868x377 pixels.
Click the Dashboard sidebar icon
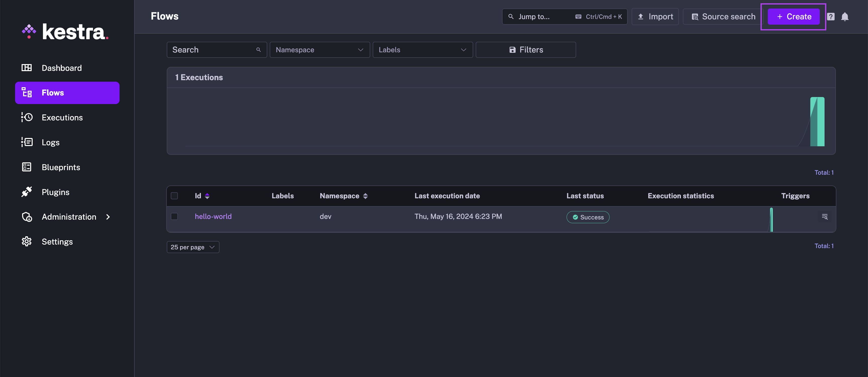pyautogui.click(x=27, y=68)
